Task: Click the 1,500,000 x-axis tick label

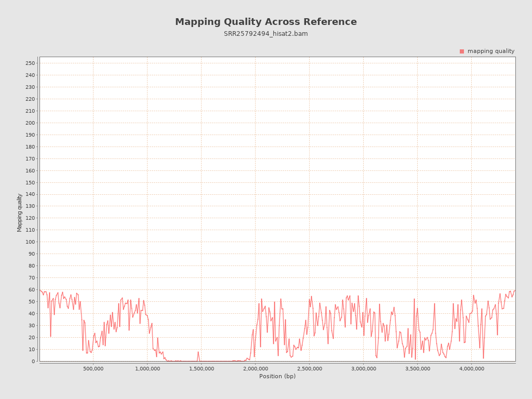Action: 202,369
